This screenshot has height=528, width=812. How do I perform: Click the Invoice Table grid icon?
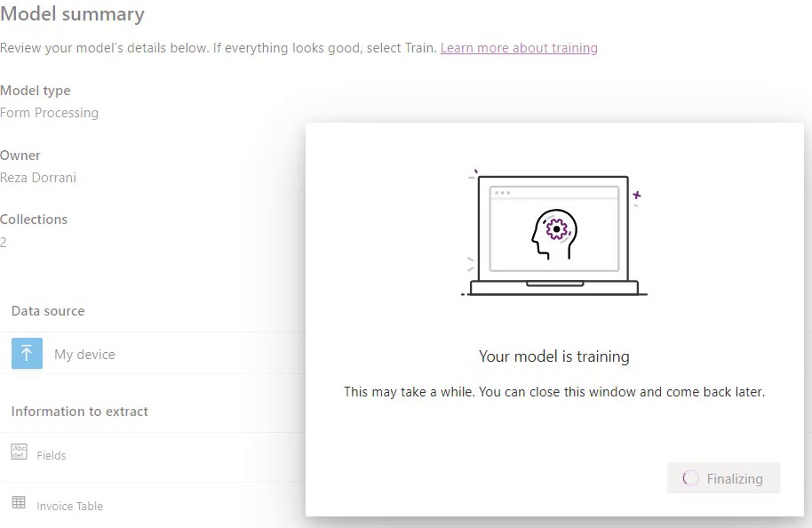[19, 502]
